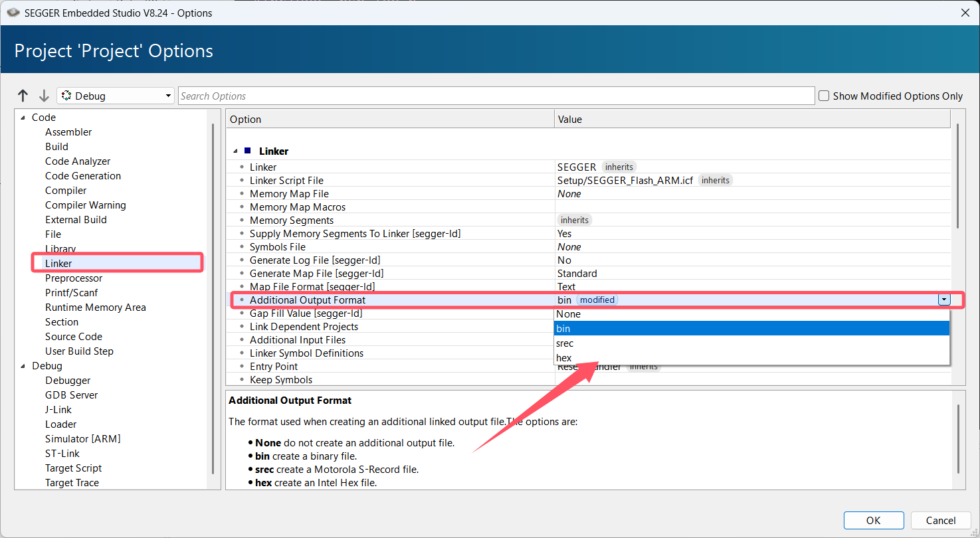
Task: Select bin from the output format list
Action: [751, 329]
